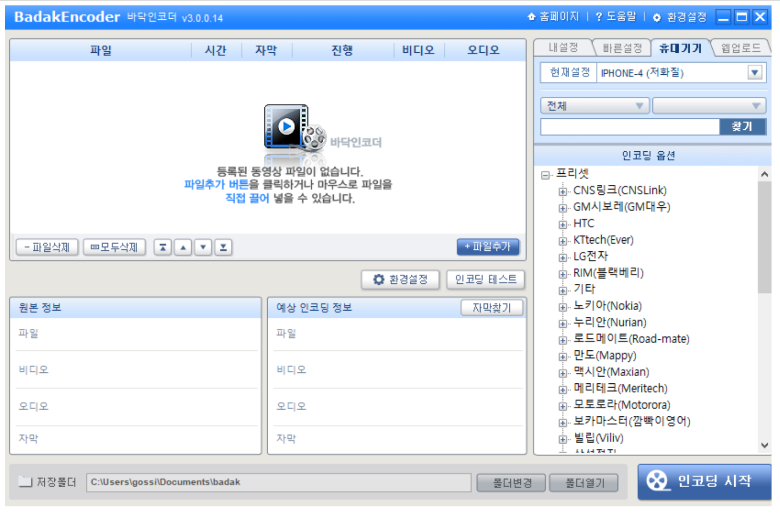Open the 도움말 help link
Screen dimensions: 780x513
click(616, 17)
